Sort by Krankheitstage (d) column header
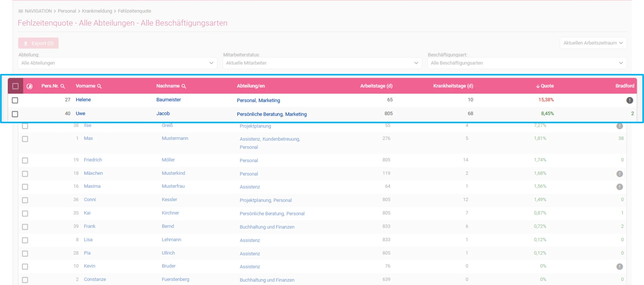 click(453, 86)
